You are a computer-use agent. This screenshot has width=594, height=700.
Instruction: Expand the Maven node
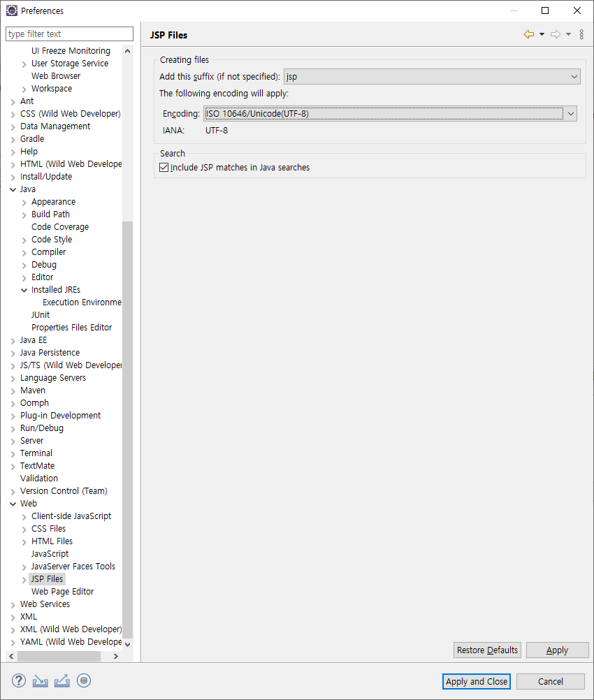point(13,391)
